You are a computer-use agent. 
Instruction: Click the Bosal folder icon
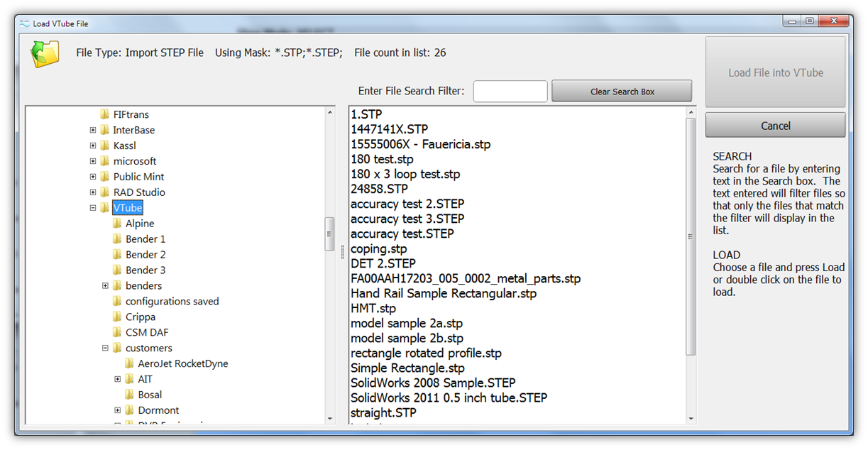[129, 395]
